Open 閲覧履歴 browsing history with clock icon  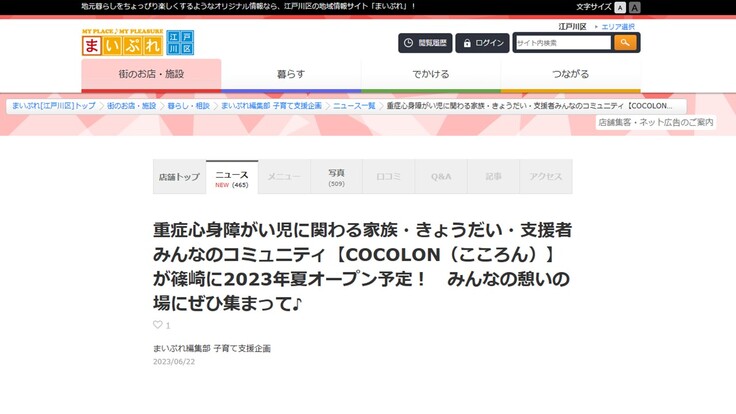pyautogui.click(x=425, y=43)
